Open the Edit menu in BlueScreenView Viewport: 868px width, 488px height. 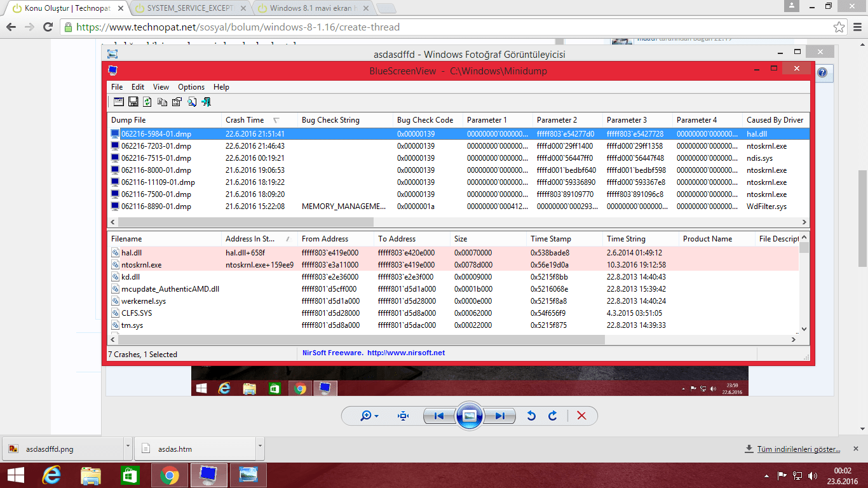[138, 87]
